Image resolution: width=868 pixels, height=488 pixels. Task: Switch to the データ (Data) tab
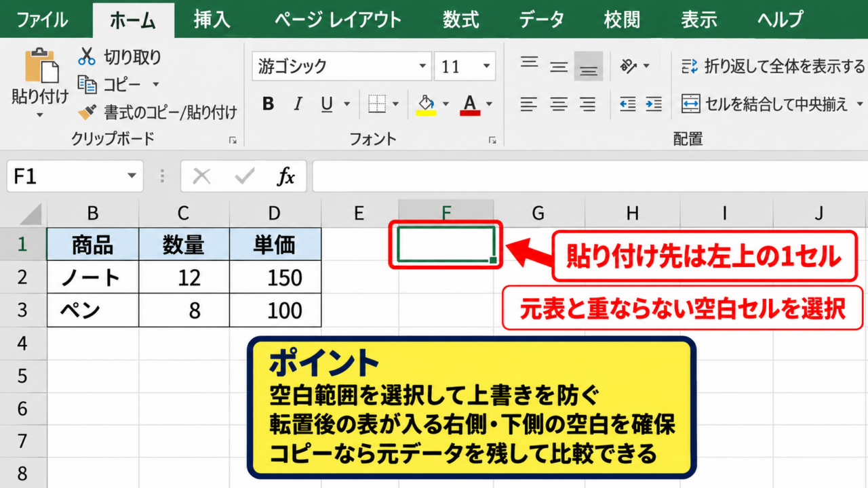(x=541, y=19)
